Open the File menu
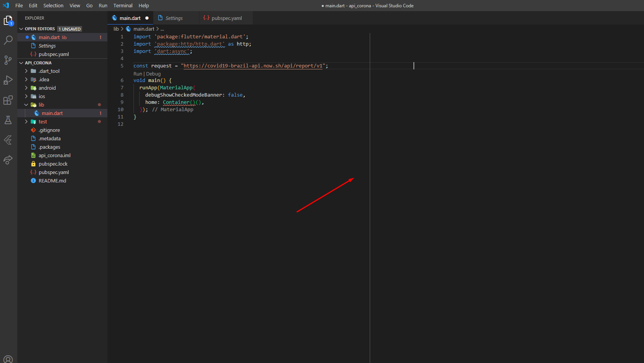644x363 pixels. pyautogui.click(x=19, y=5)
